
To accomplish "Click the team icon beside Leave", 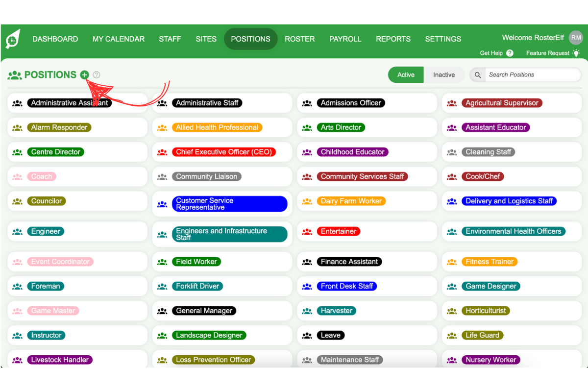I will pos(307,335).
